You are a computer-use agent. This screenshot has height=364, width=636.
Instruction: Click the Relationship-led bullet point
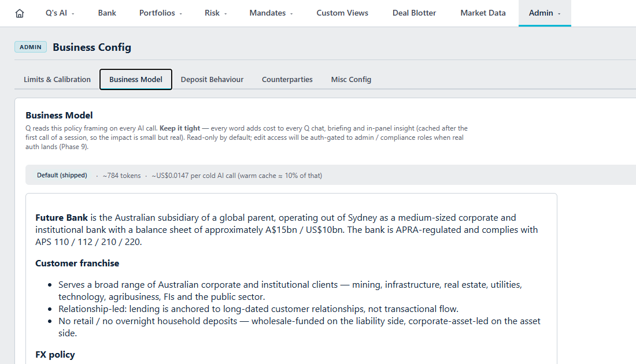pos(258,309)
